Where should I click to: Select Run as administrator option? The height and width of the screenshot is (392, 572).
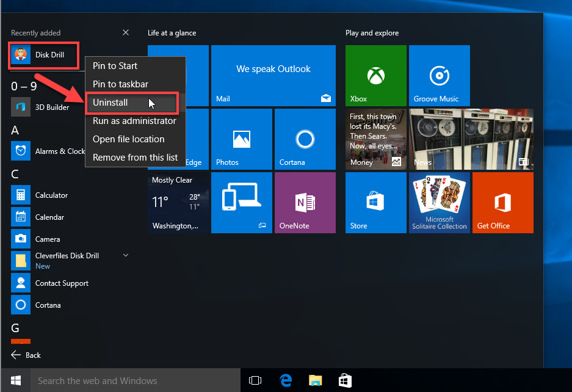[x=134, y=121]
